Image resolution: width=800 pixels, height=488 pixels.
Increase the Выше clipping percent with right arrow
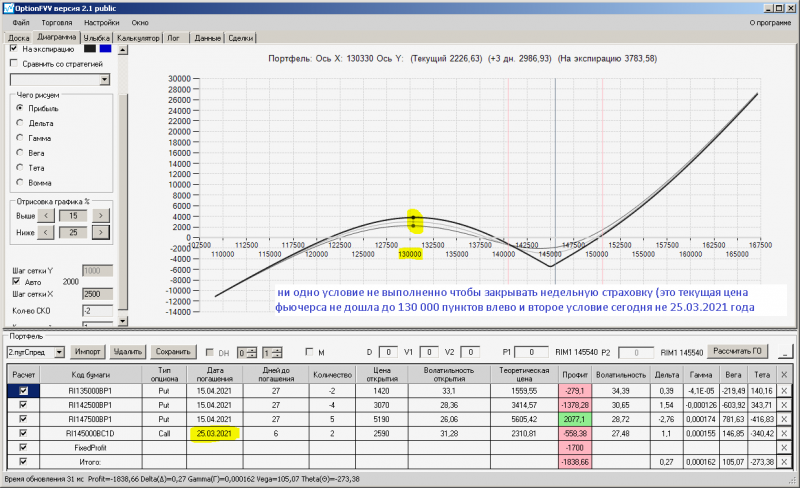(100, 214)
